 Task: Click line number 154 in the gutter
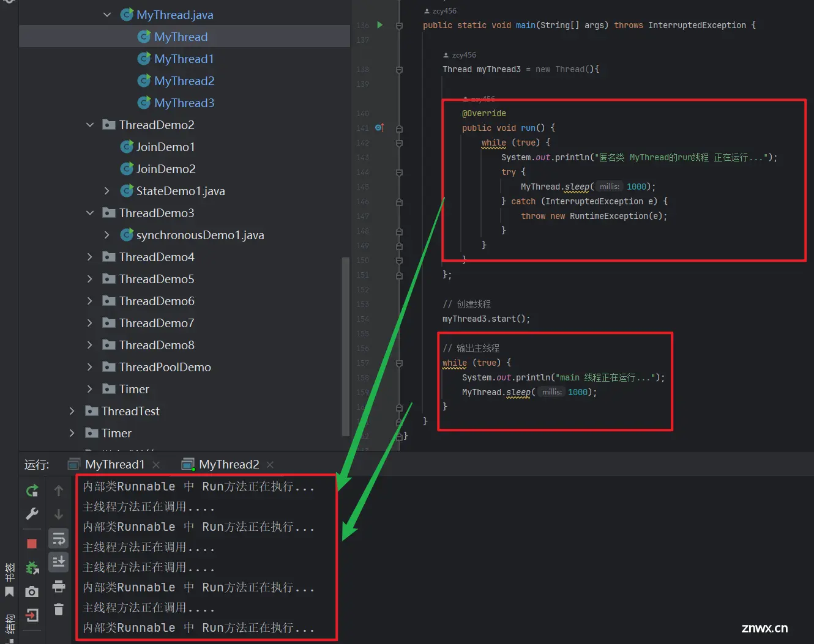click(363, 319)
